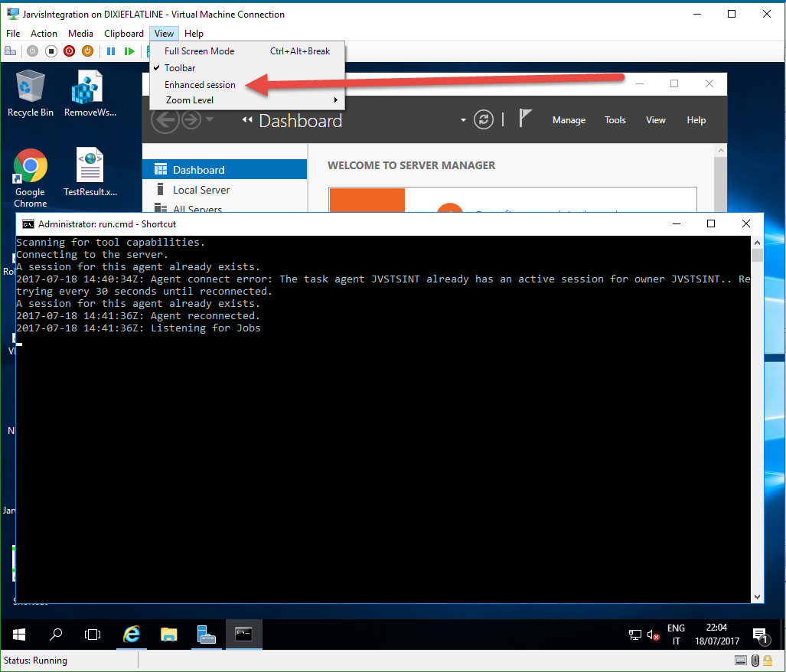Click the 'Listening for Jobs' console line
The width and height of the screenshot is (786, 672).
click(x=139, y=328)
